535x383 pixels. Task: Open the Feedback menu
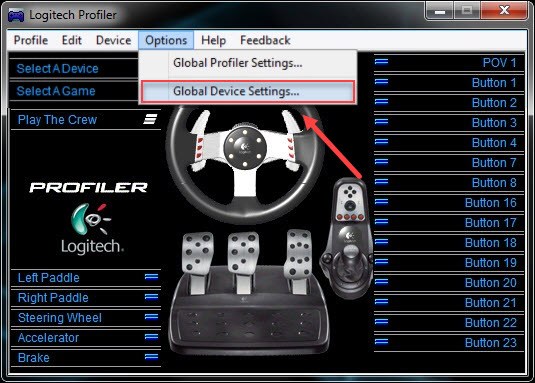tap(265, 40)
